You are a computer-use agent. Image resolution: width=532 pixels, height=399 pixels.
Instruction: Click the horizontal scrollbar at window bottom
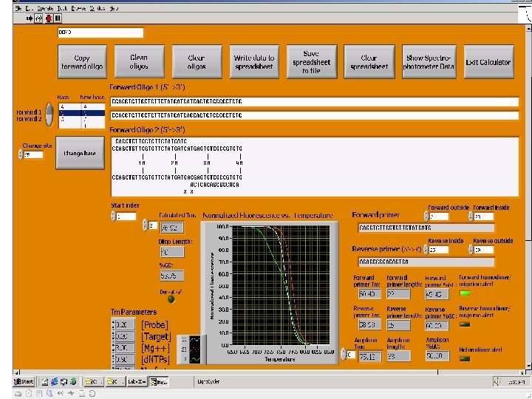tap(266, 371)
